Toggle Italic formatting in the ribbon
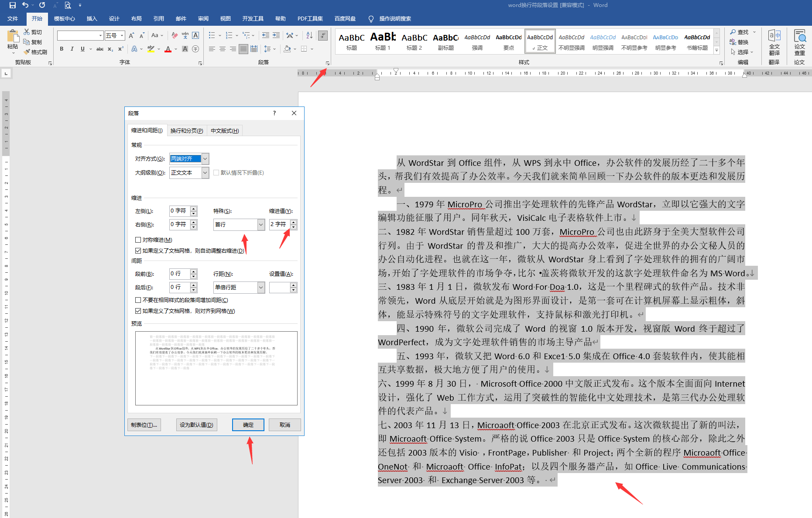The height and width of the screenshot is (518, 812). pyautogui.click(x=72, y=49)
